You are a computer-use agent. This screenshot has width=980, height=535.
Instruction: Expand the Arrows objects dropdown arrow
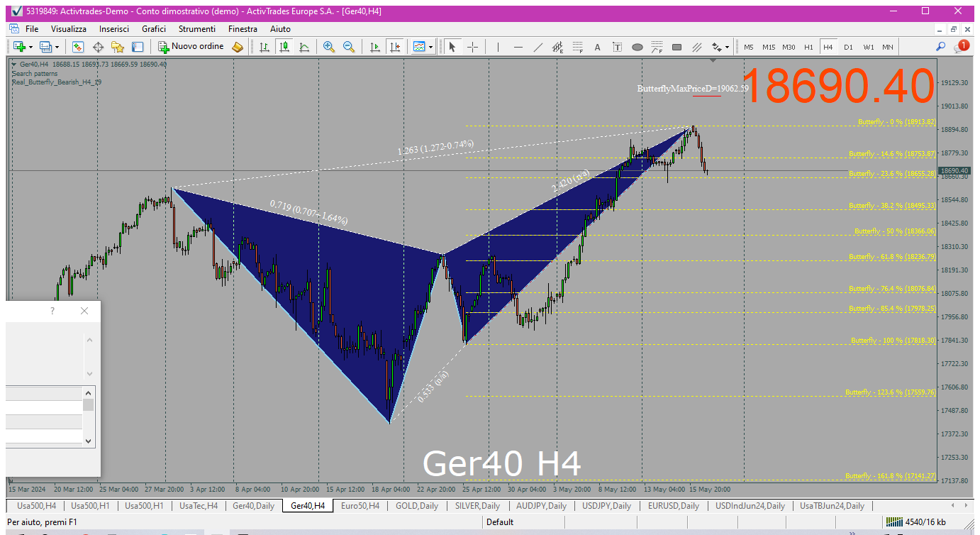click(x=728, y=47)
